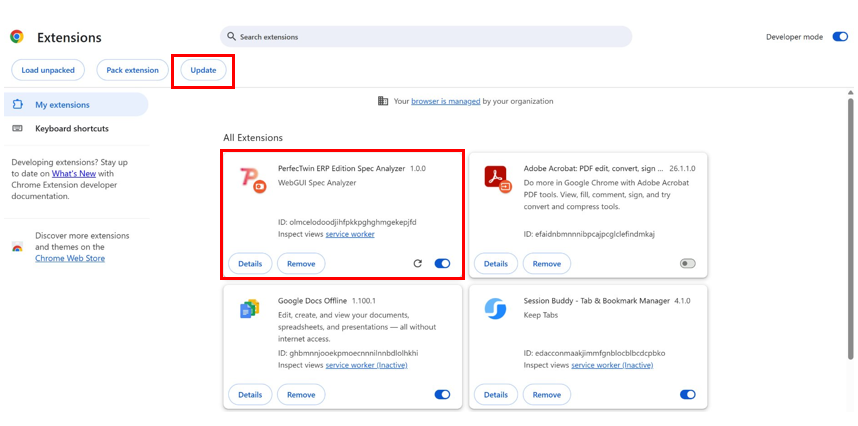Reload the PerfecTwin extension

(x=418, y=264)
